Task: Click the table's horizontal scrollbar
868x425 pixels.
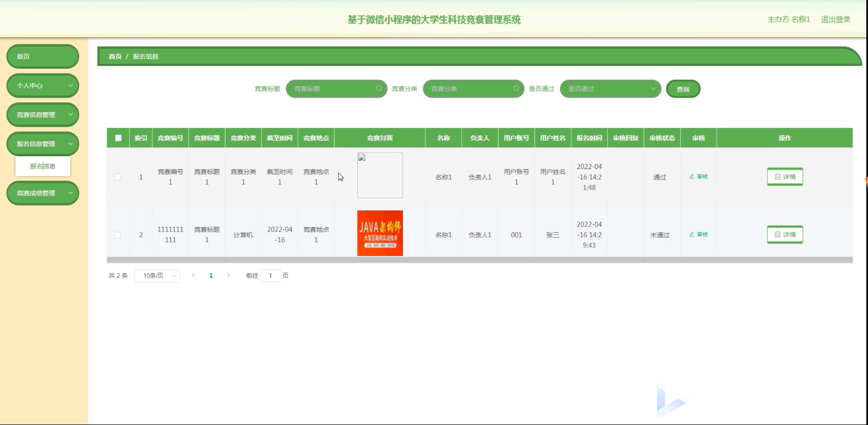Action: 480,259
